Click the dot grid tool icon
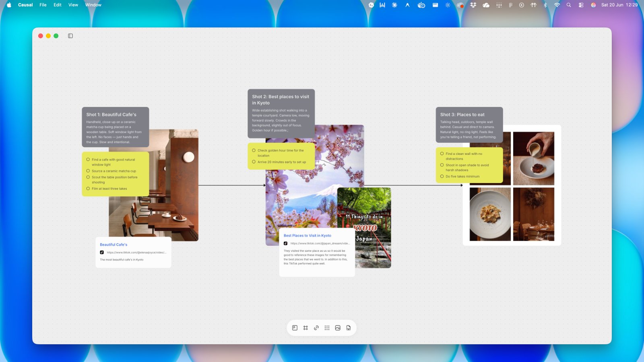644x362 pixels. pyautogui.click(x=327, y=328)
